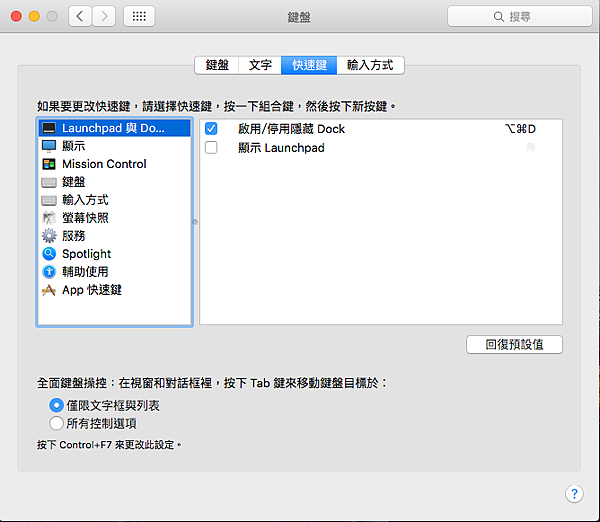Image resolution: width=600 pixels, height=522 pixels.
Task: Select 螢幕快照 label in category list
Action: [x=85, y=218]
